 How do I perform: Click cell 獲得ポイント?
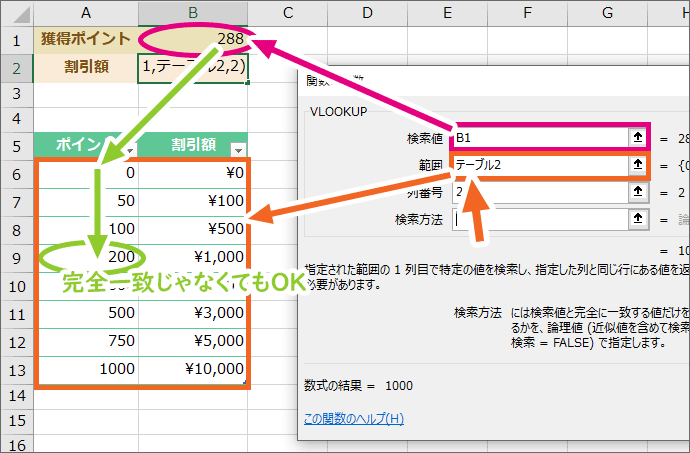(86, 40)
